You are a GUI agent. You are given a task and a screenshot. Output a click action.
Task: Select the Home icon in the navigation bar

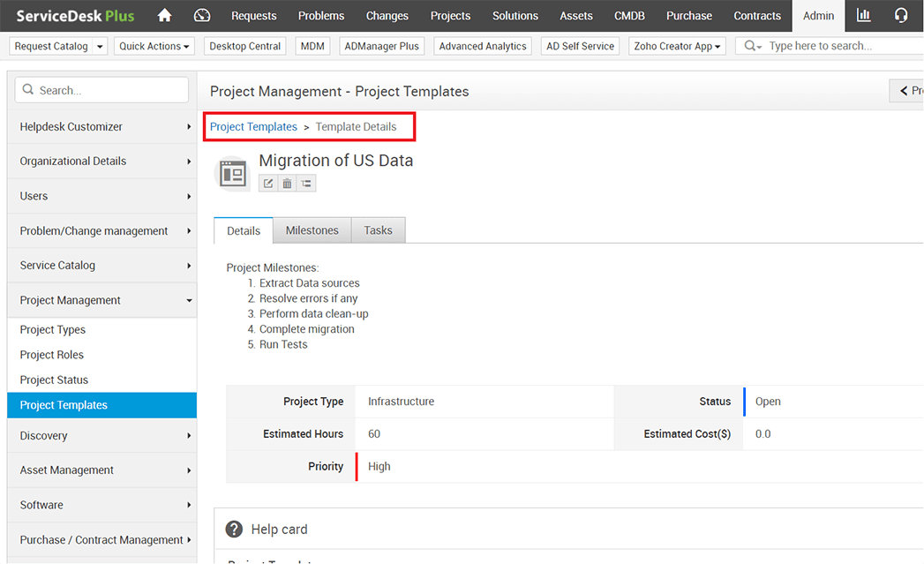pos(164,15)
